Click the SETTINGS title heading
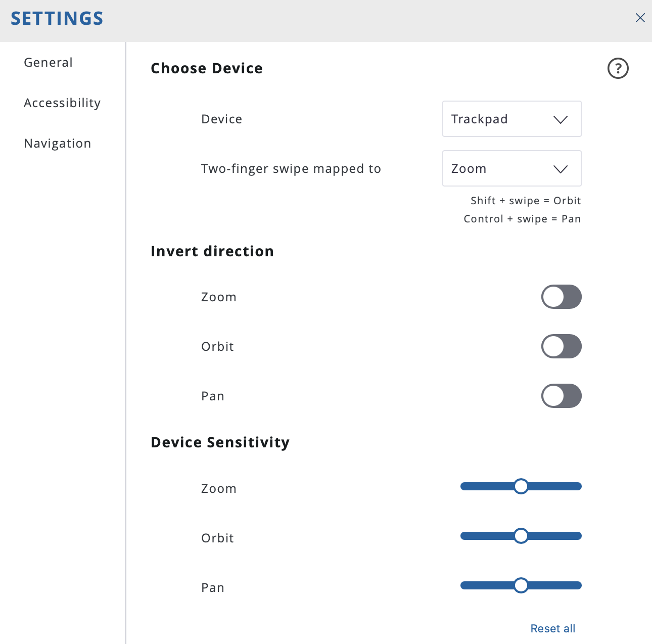 click(57, 19)
